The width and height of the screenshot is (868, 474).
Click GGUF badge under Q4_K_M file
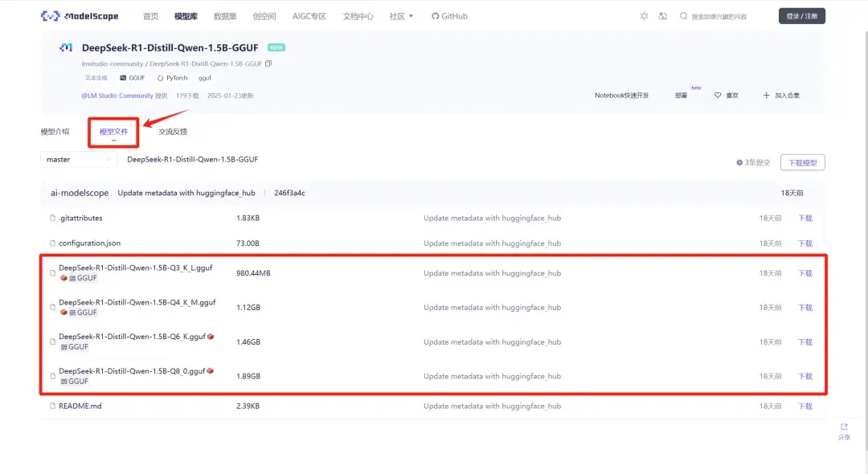[x=83, y=313]
